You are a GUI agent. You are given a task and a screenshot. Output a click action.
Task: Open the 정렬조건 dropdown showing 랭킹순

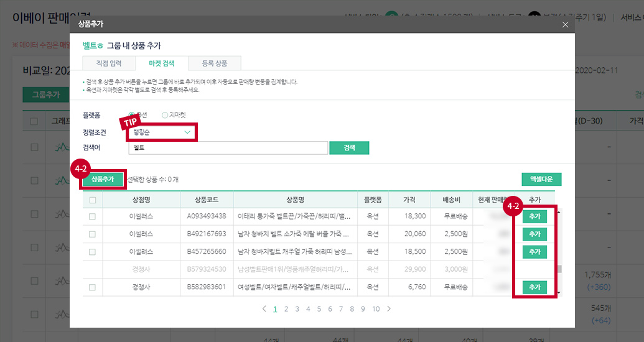click(x=161, y=132)
